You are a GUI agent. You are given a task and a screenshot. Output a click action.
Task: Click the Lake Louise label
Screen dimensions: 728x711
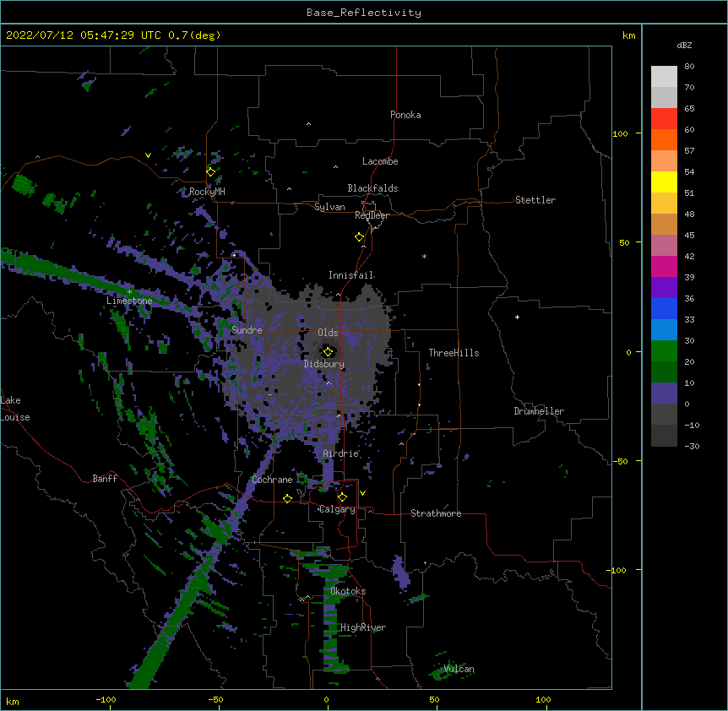pos(15,409)
